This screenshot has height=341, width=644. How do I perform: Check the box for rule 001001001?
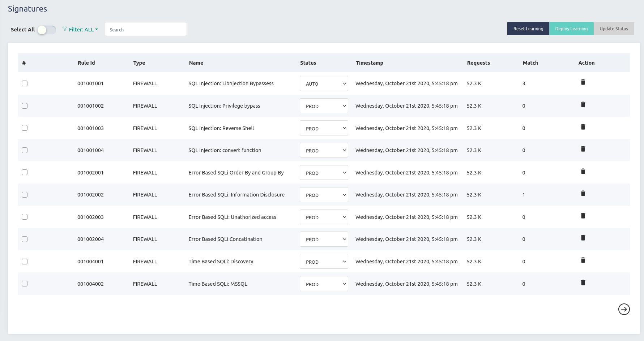pos(25,83)
